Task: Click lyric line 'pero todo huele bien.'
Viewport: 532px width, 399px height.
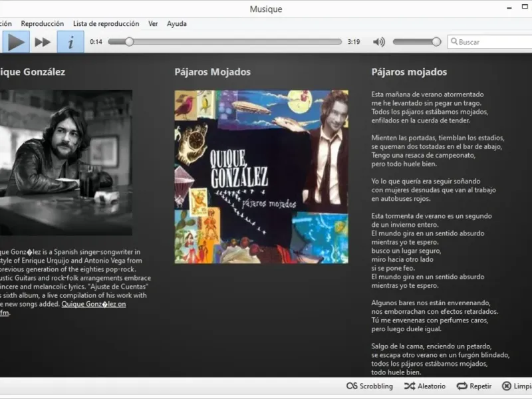Action: [x=404, y=164]
